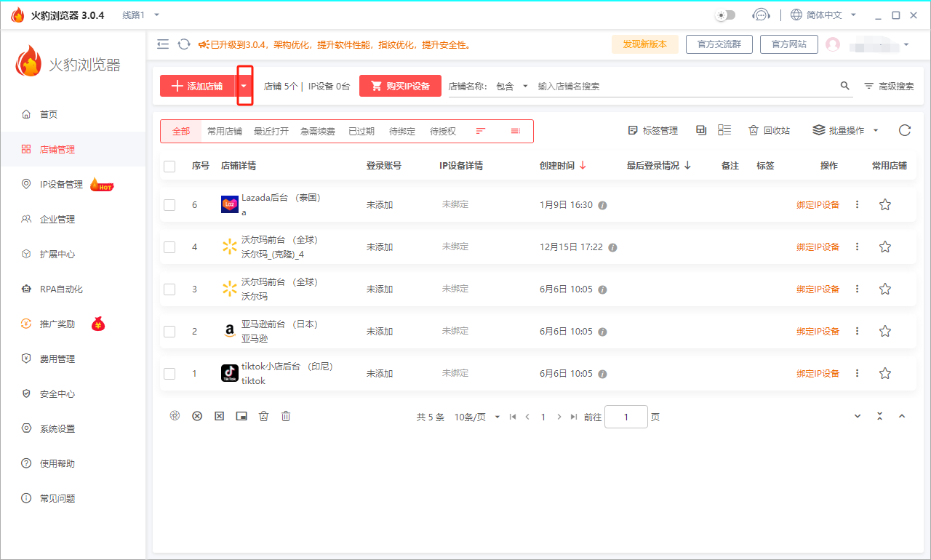Open the 批量操作 batch operations dropdown
This screenshot has width=931, height=560.
tap(846, 130)
